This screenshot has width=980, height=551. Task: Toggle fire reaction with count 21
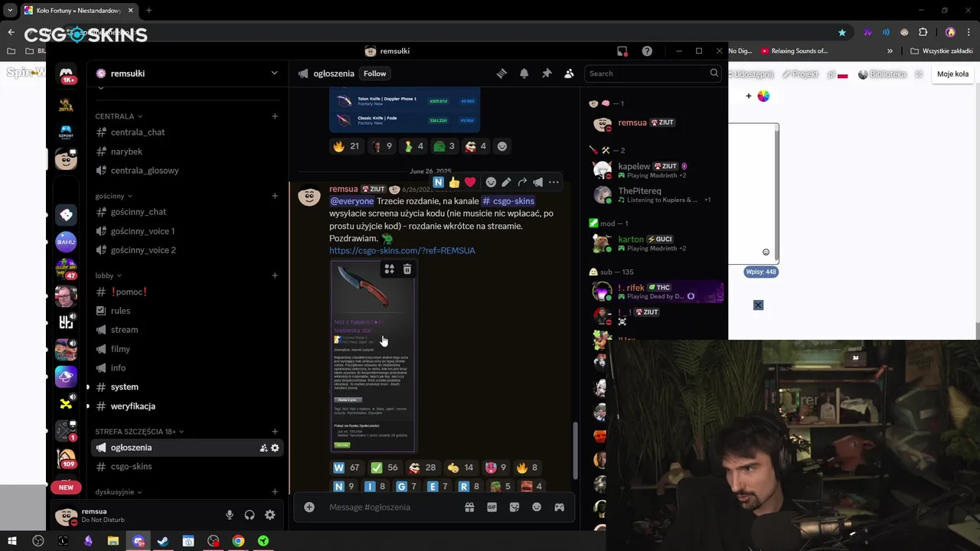click(346, 146)
